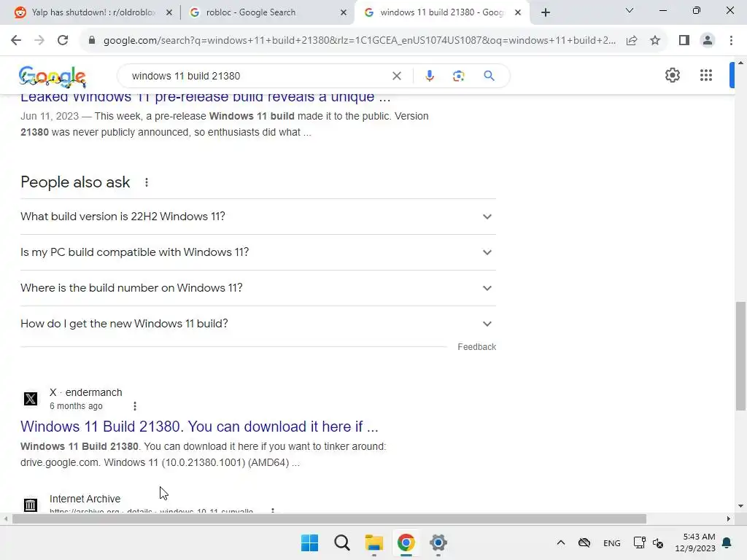Expand How do I get new build question
This screenshot has height=560, width=747.
point(258,324)
